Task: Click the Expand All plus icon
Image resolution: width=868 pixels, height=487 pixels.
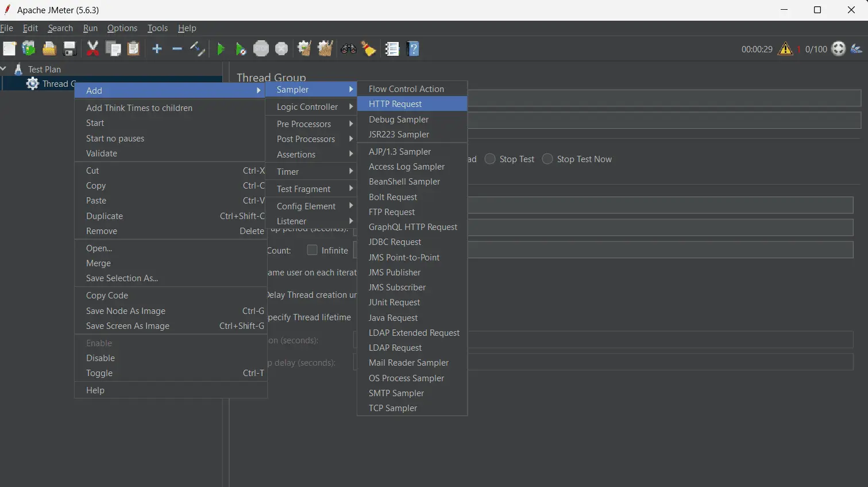Action: click(x=157, y=49)
